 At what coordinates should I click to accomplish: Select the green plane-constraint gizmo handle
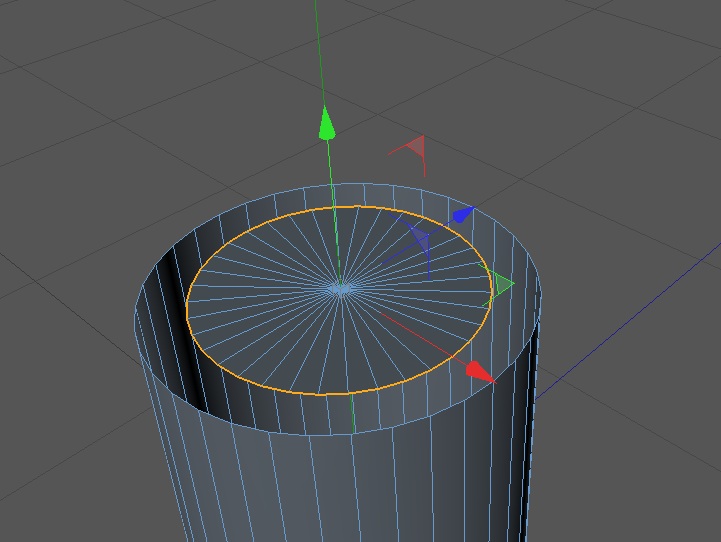(x=498, y=285)
